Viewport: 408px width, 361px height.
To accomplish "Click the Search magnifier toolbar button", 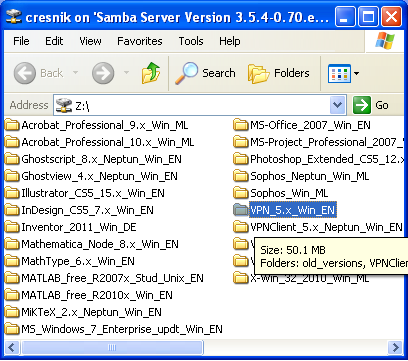I will 205,73.
